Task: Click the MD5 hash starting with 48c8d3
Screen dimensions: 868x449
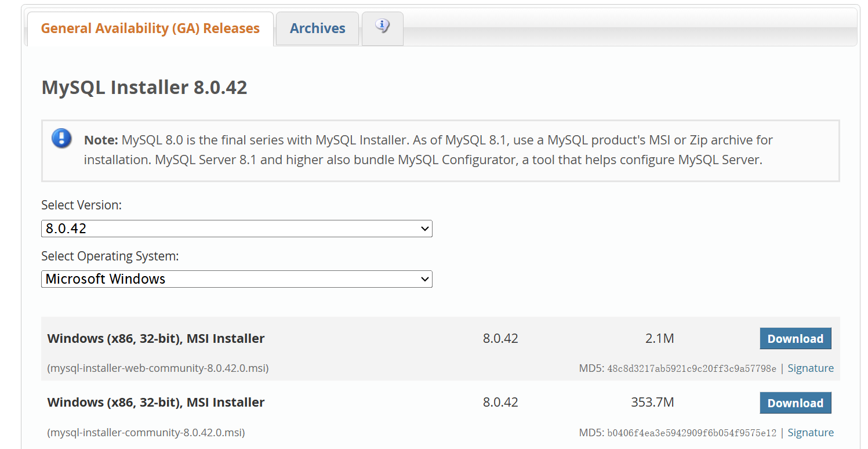Action: pos(691,369)
